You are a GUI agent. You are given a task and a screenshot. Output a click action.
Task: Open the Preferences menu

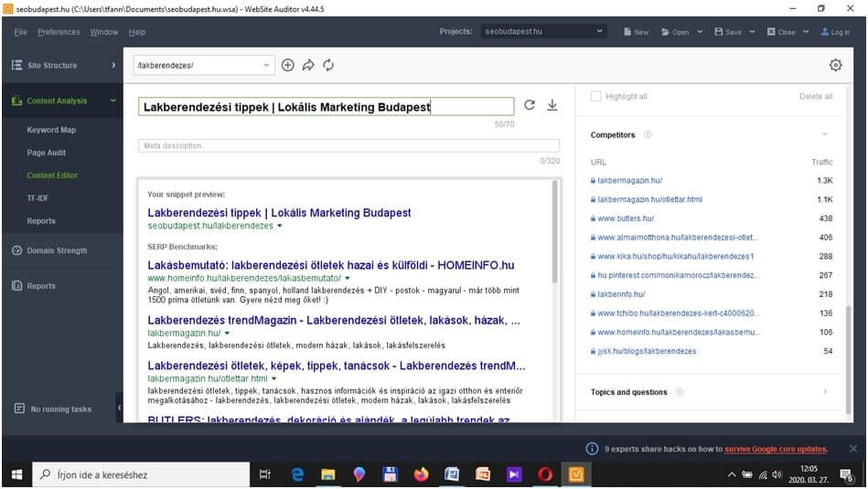tap(59, 32)
